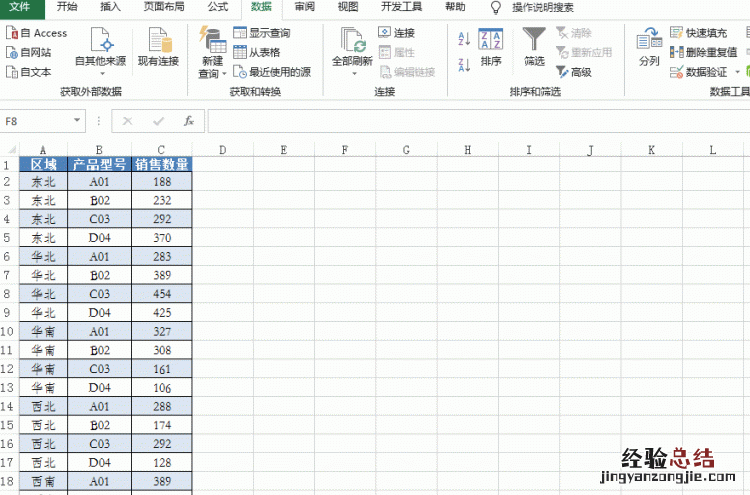Import data using 自文本

pyautogui.click(x=28, y=72)
